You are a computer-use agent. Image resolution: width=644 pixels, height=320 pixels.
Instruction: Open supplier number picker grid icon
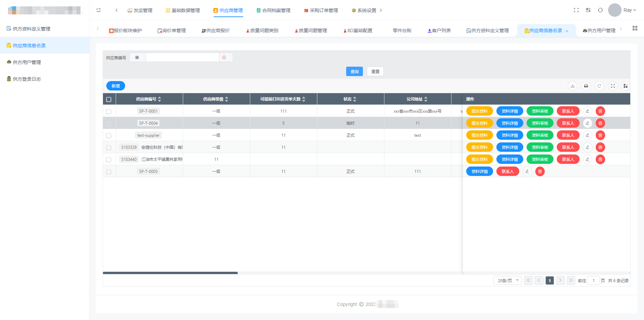click(137, 58)
